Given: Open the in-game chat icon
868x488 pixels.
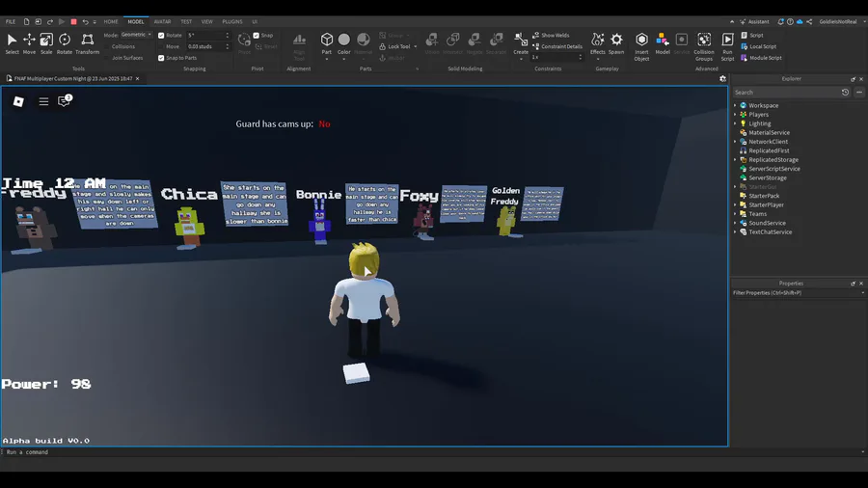Looking at the screenshot, I should tap(65, 100).
